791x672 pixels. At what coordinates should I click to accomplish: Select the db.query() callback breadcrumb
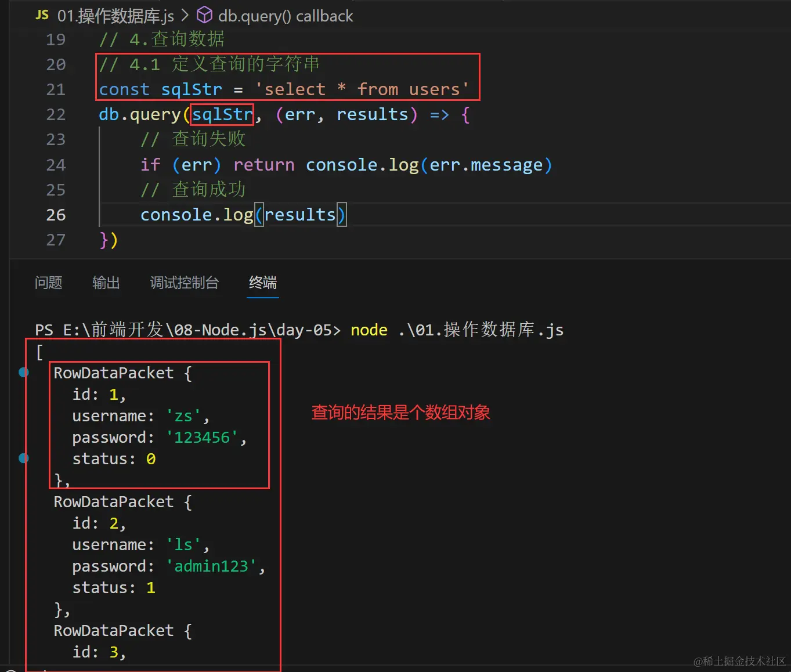point(285,16)
